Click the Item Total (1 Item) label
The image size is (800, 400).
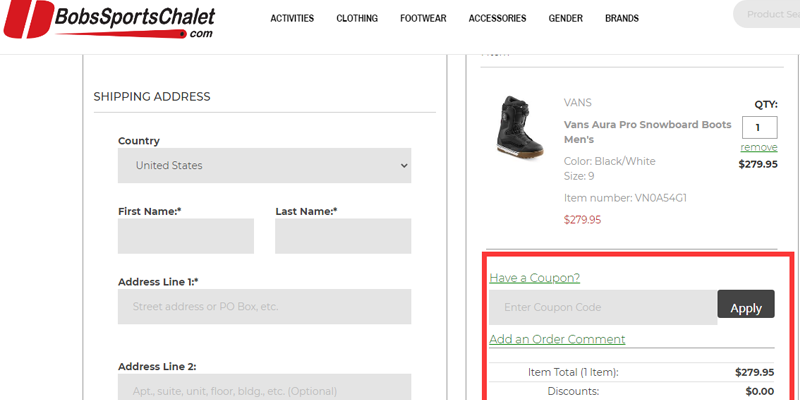(573, 372)
